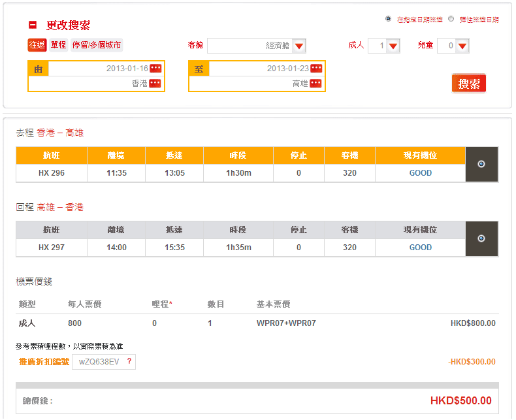Viewport: 516px width, 420px height.
Task: Click GOOD availability link for HX 297
Action: [420, 248]
